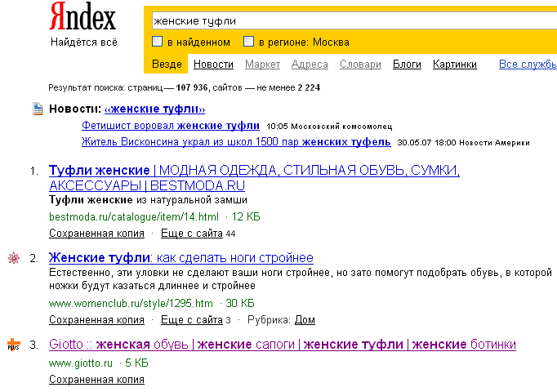
Task: Click 'Новости Америки' source text
Action: (x=494, y=143)
